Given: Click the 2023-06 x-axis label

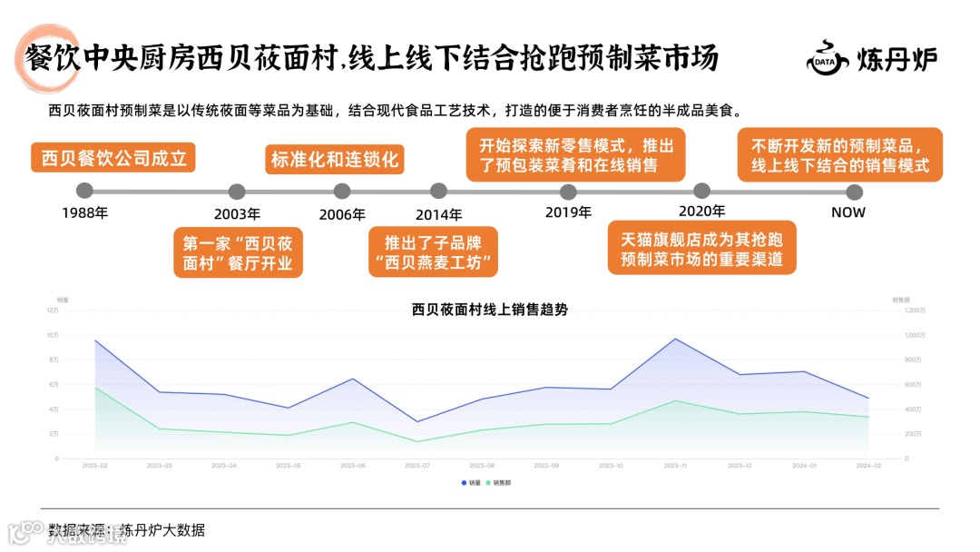Looking at the screenshot, I should click(x=352, y=466).
